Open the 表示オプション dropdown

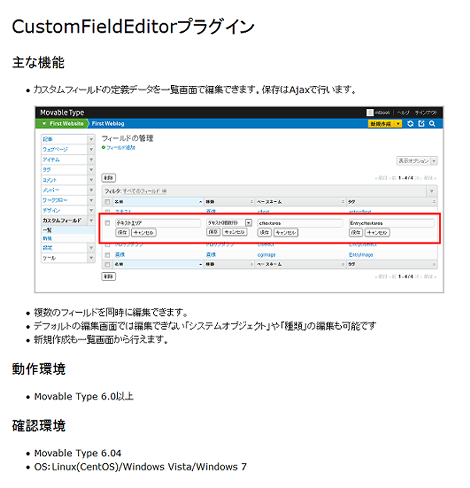[417, 161]
